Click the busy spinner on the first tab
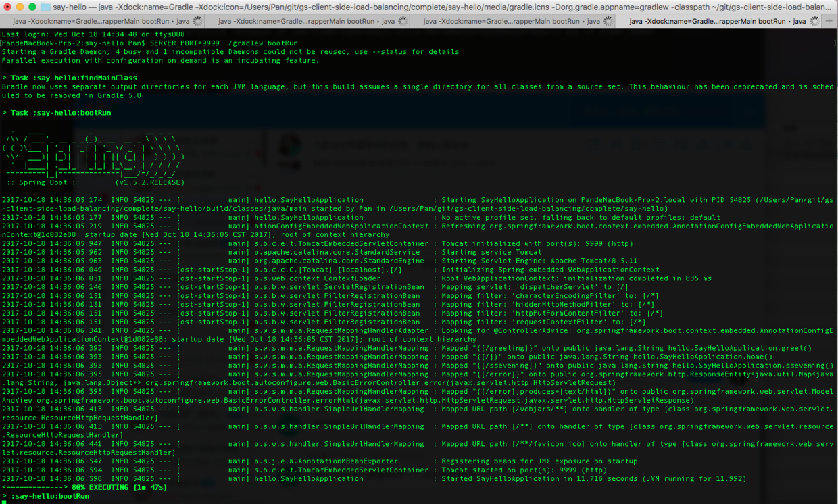838x504 pixels. [197, 21]
